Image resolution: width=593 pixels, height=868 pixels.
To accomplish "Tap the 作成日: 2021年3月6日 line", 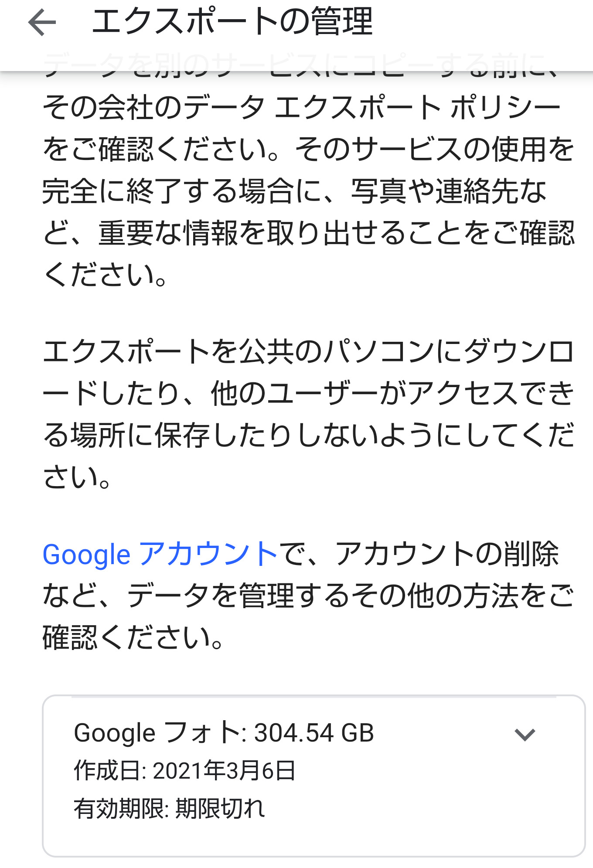I will coord(185,771).
